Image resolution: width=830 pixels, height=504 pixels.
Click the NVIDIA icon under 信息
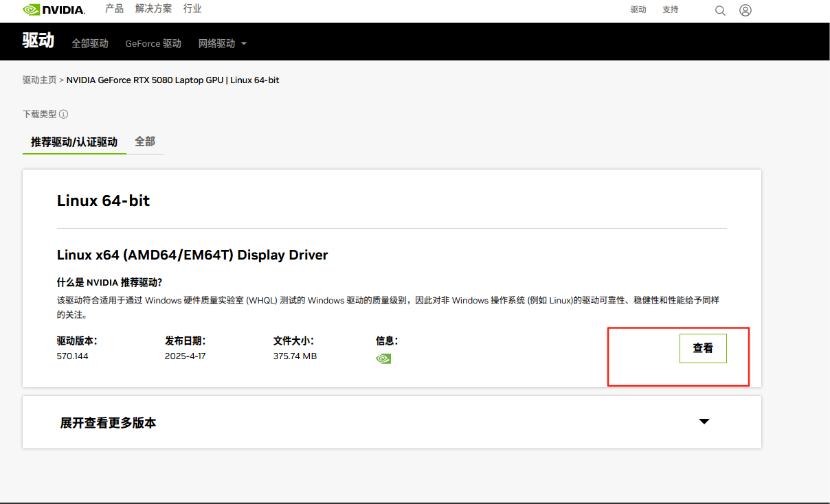pyautogui.click(x=383, y=358)
